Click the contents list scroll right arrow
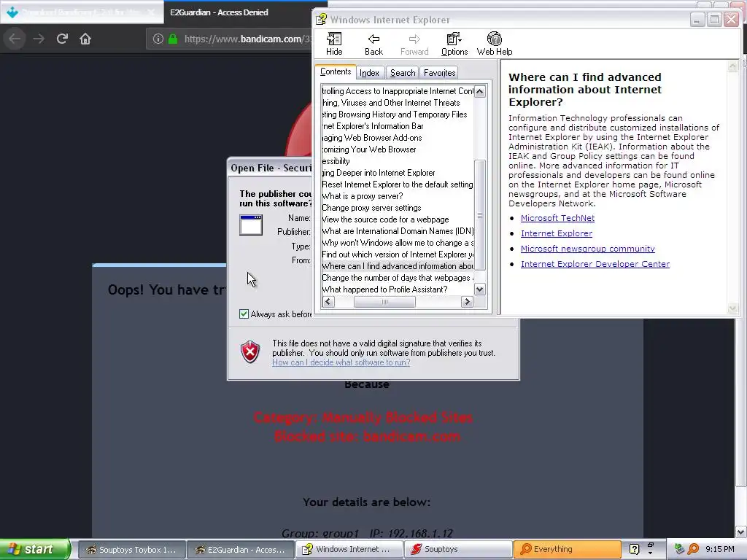This screenshot has width=747, height=560. (x=468, y=301)
